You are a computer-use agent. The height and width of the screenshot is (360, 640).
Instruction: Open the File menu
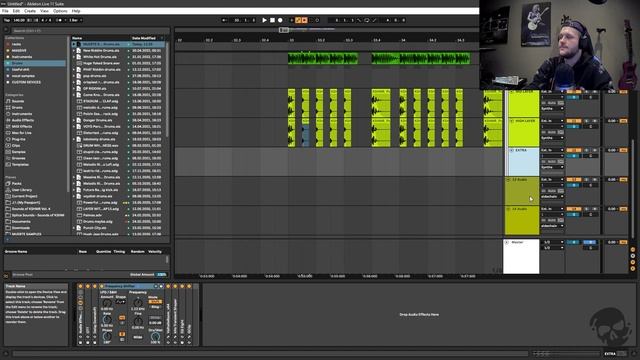point(5,11)
